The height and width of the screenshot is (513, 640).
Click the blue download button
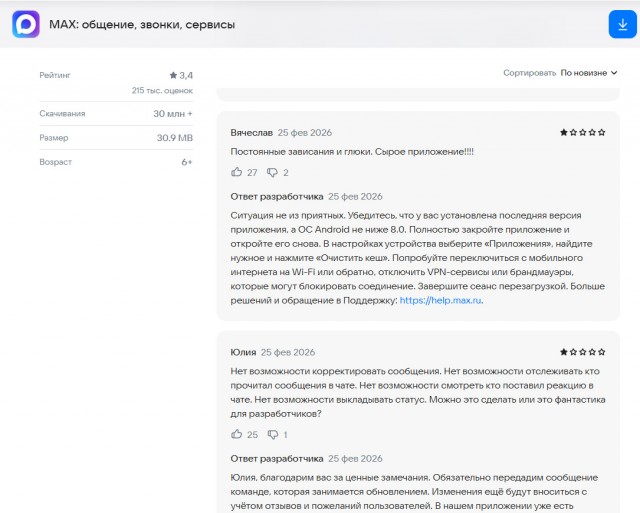click(622, 24)
